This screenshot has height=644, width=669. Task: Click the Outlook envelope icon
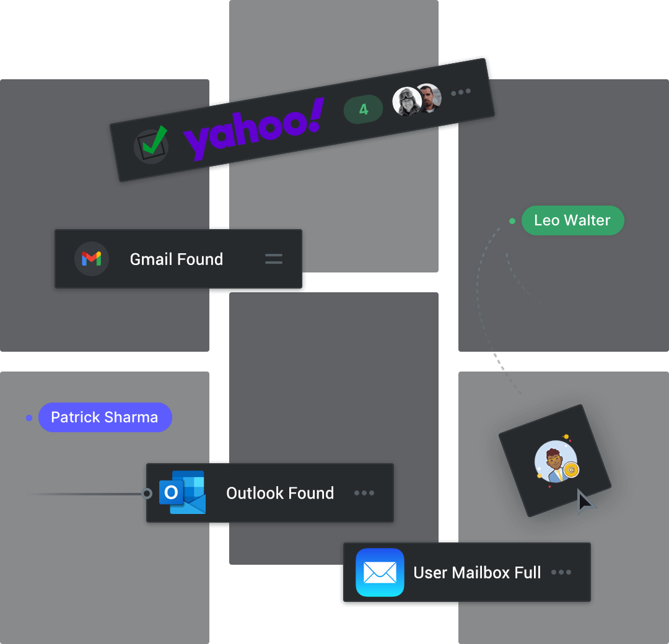pos(183,492)
